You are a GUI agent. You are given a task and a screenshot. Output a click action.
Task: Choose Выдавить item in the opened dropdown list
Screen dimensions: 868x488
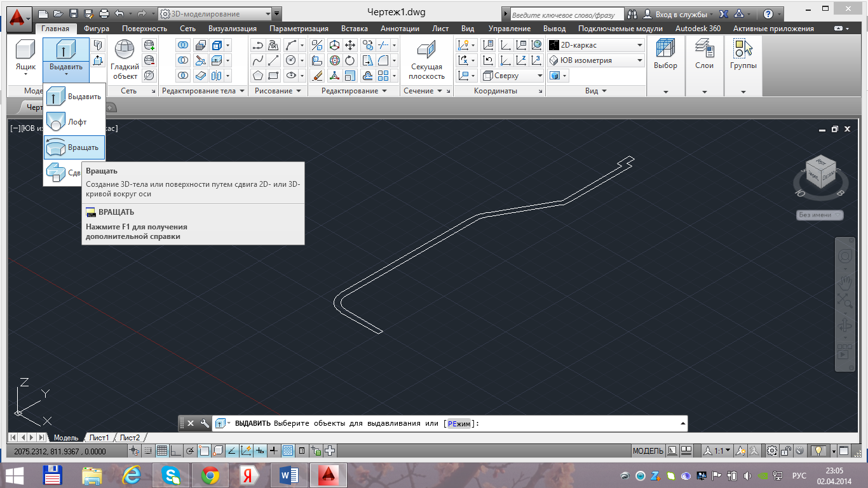tap(74, 97)
